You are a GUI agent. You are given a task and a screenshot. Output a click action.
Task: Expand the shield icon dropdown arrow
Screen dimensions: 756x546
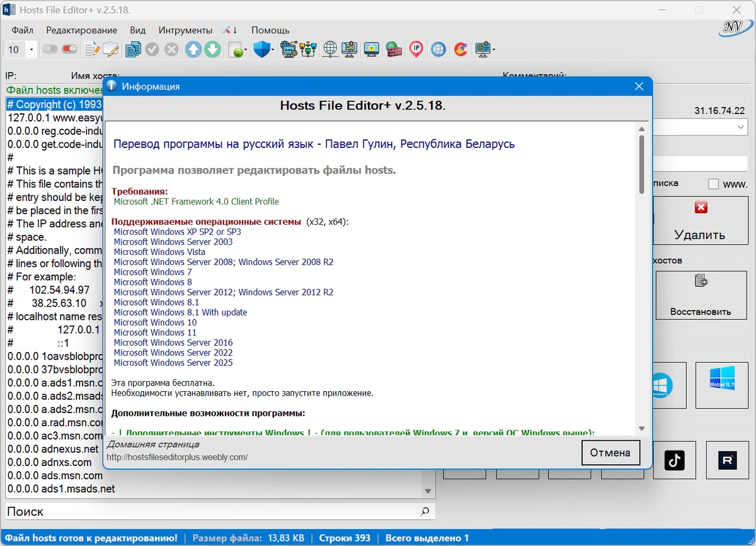(273, 50)
